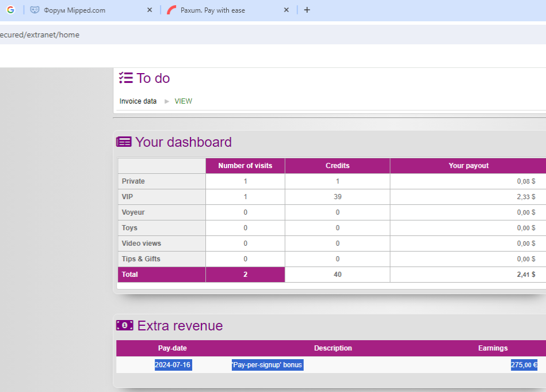Click the earnings amount 275,00 €
Screen dimensions: 546x392
click(524, 365)
